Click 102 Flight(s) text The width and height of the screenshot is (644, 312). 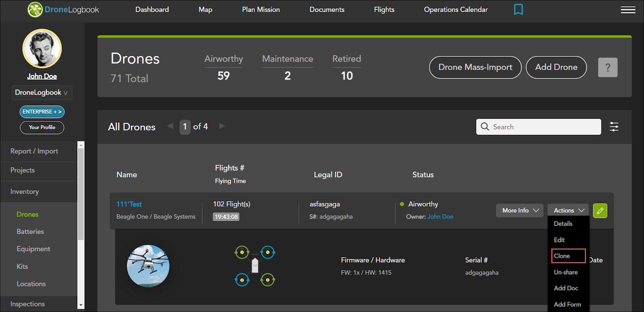[231, 204]
